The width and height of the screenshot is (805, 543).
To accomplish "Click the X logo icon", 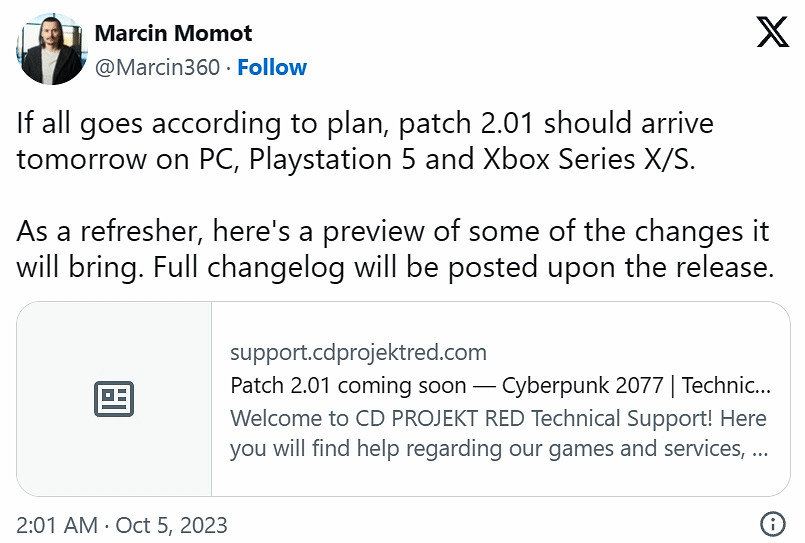I will (x=772, y=32).
